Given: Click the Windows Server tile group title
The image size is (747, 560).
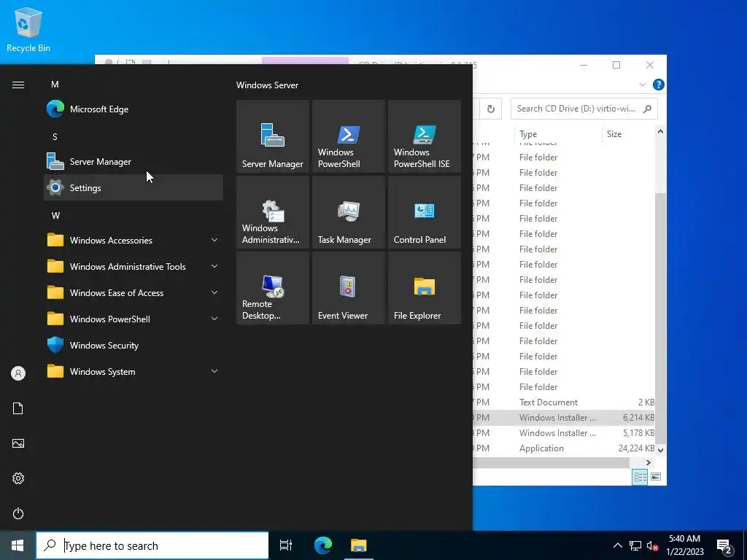Looking at the screenshot, I should (267, 85).
